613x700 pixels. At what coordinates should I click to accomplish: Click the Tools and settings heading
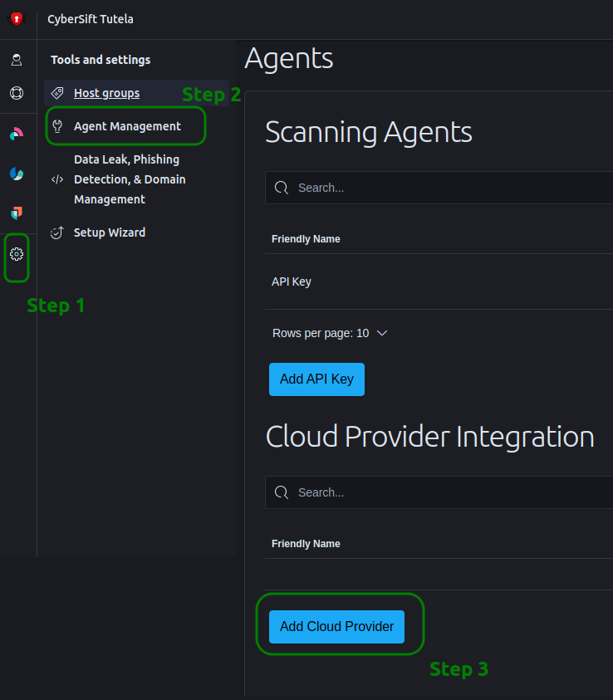[x=101, y=60]
